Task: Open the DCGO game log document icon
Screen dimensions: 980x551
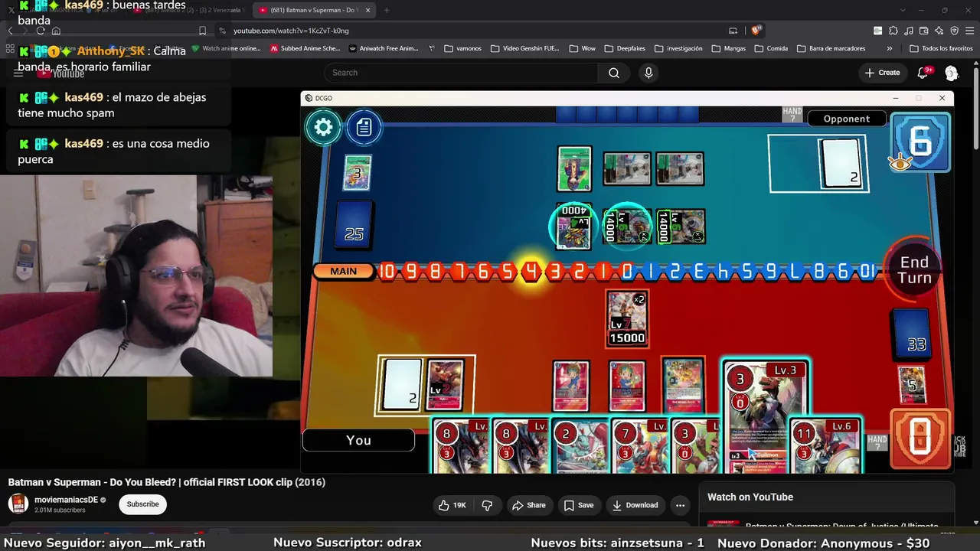Action: [x=364, y=127]
